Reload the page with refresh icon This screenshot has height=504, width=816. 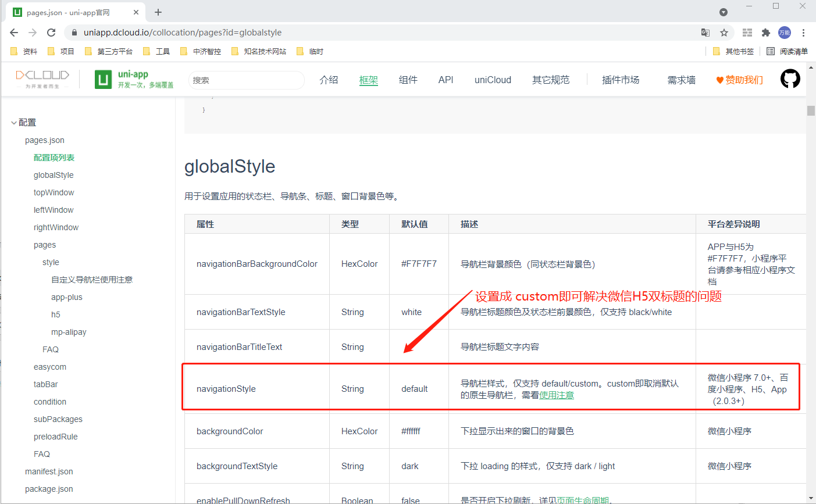(51, 33)
